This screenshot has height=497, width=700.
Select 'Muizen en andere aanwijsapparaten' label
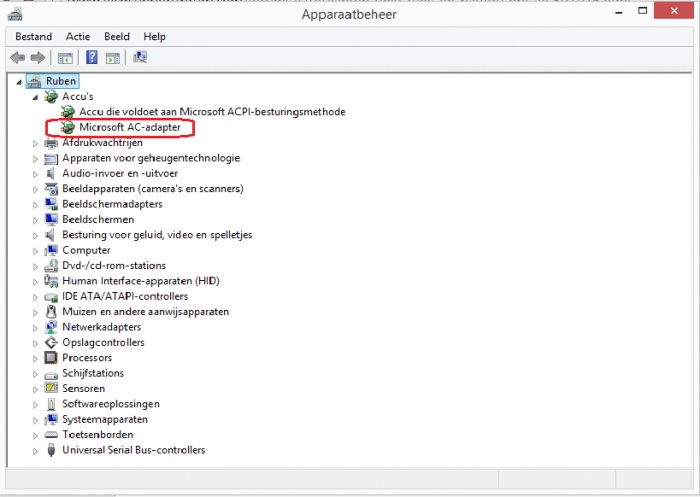[146, 312]
